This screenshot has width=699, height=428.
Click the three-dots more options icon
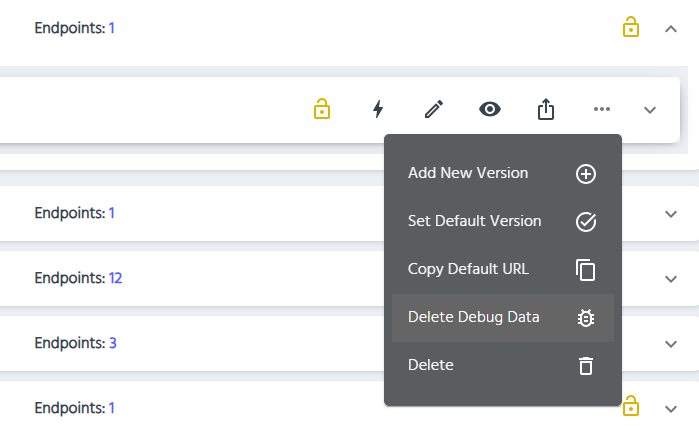coord(601,109)
